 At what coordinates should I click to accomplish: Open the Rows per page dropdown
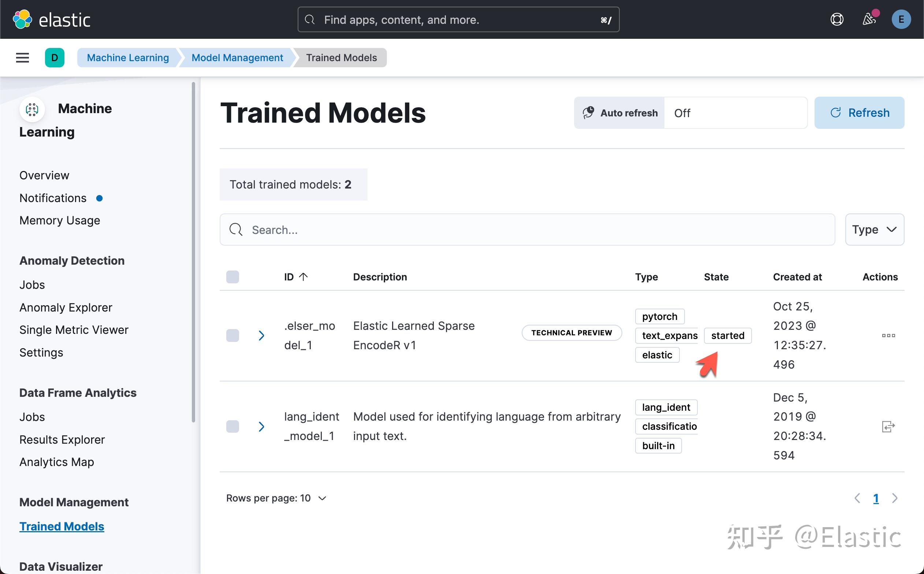pos(276,498)
